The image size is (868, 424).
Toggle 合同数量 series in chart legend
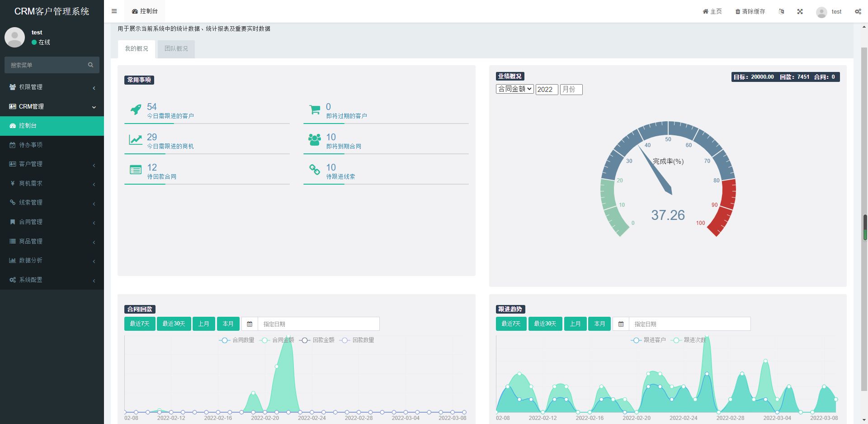[236, 340]
